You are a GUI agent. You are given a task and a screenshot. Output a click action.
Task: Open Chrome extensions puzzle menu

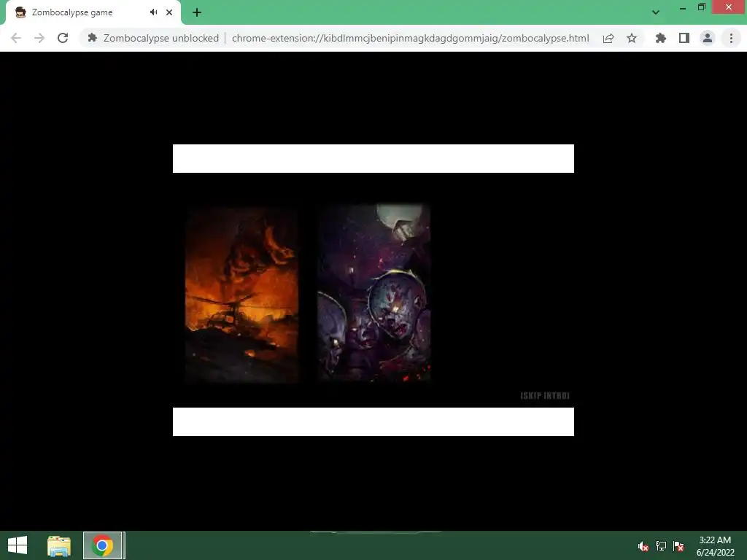(x=661, y=38)
